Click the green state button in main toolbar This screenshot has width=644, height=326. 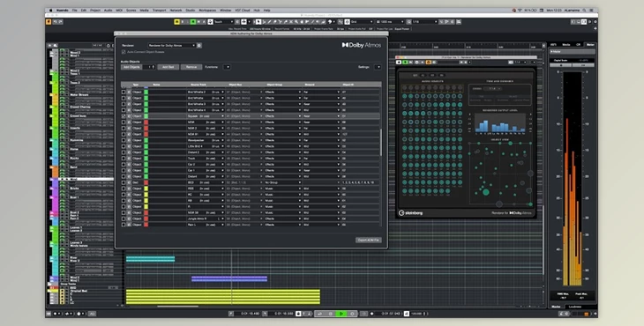pos(193,22)
